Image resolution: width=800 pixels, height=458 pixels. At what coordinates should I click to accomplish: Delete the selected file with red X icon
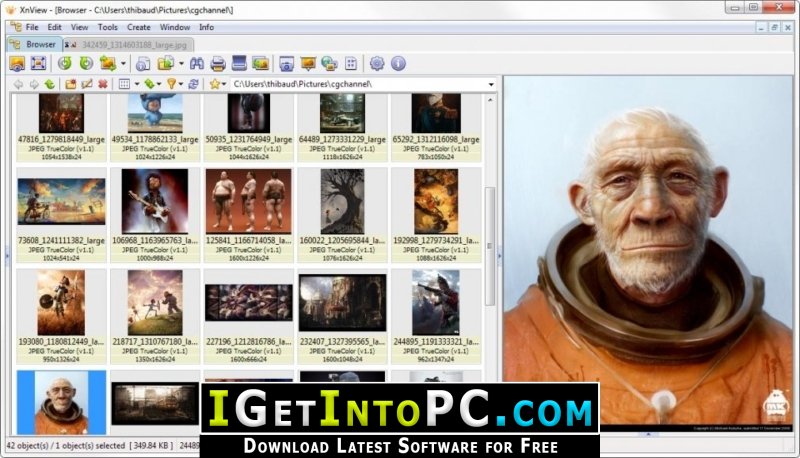coord(103,84)
